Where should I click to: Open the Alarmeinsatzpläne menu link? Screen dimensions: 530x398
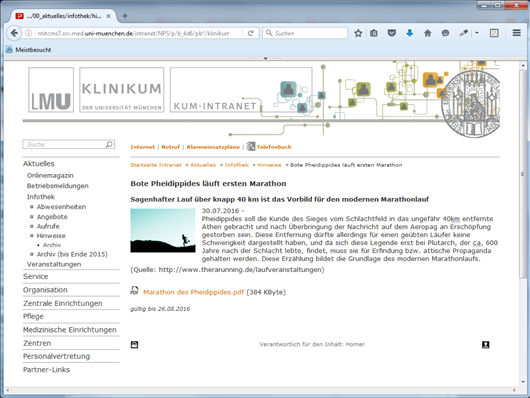(x=213, y=147)
